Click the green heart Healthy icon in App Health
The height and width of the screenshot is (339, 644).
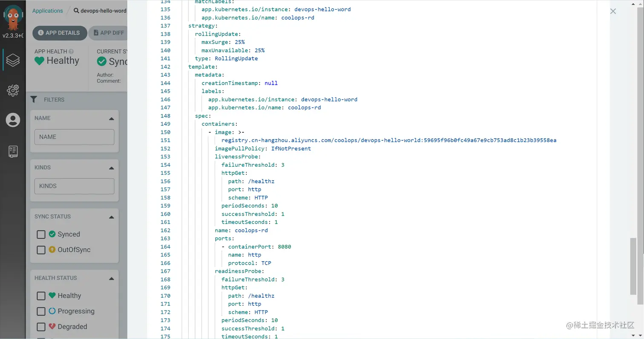point(39,61)
